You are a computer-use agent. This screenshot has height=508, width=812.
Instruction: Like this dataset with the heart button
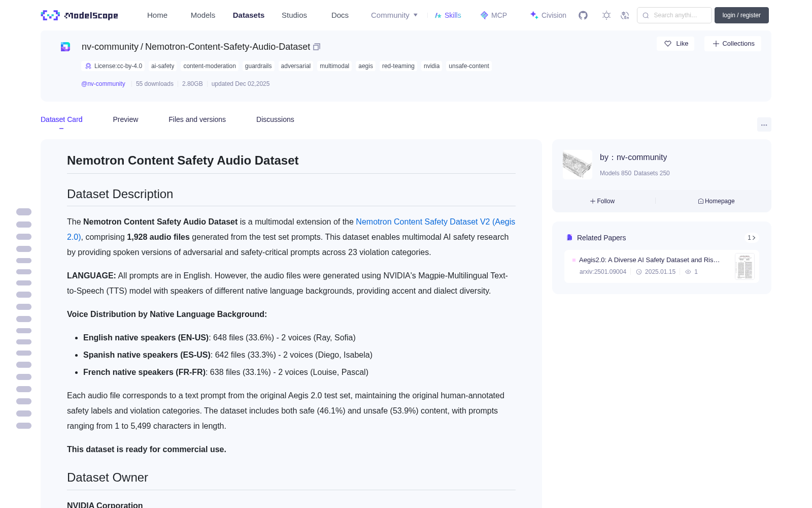point(676,44)
